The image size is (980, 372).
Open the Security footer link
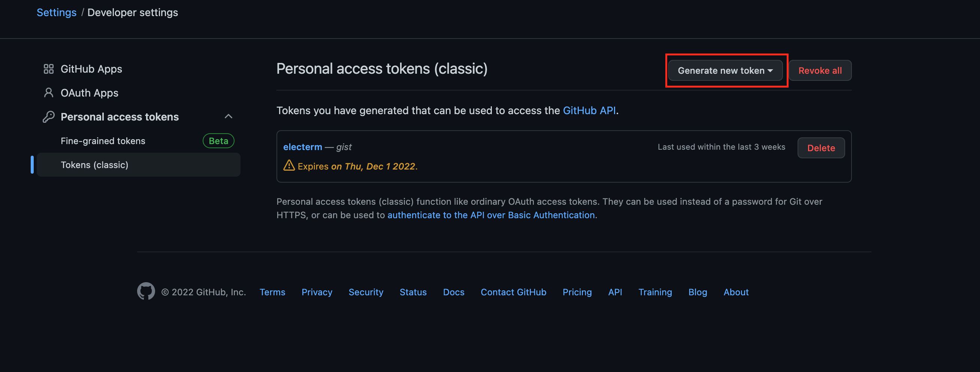[x=366, y=292]
